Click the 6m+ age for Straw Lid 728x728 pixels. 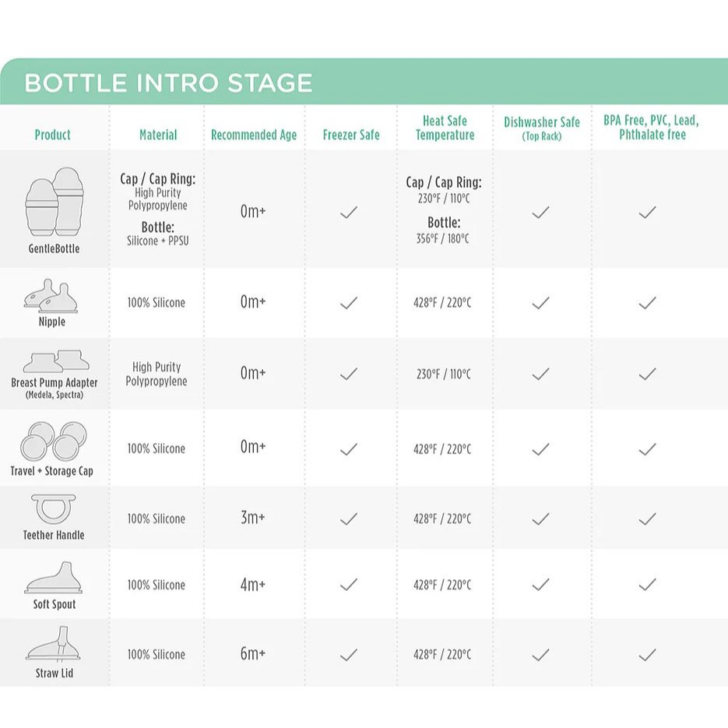click(x=252, y=654)
